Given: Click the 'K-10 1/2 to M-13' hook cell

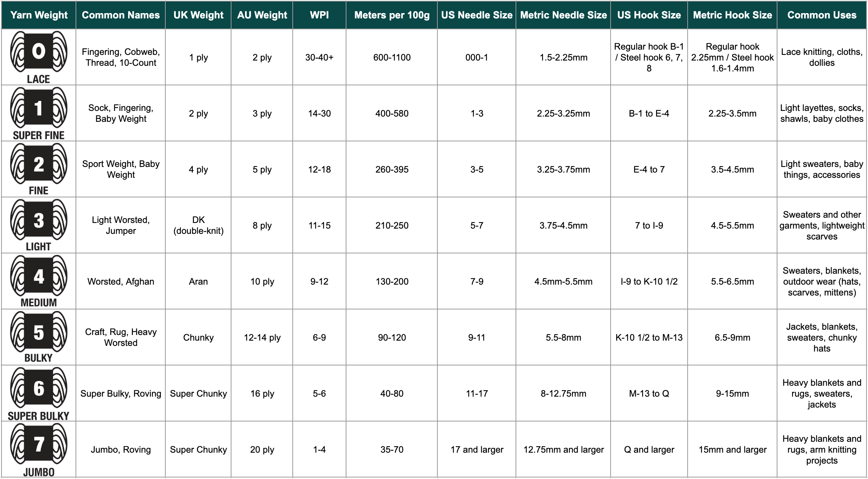Looking at the screenshot, I should [x=649, y=337].
